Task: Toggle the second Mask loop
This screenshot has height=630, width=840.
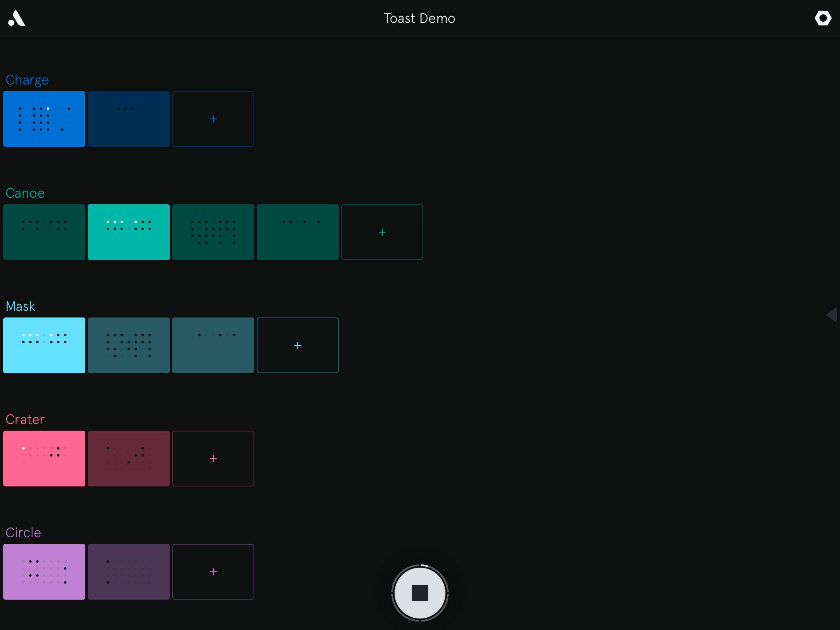Action: (x=129, y=345)
